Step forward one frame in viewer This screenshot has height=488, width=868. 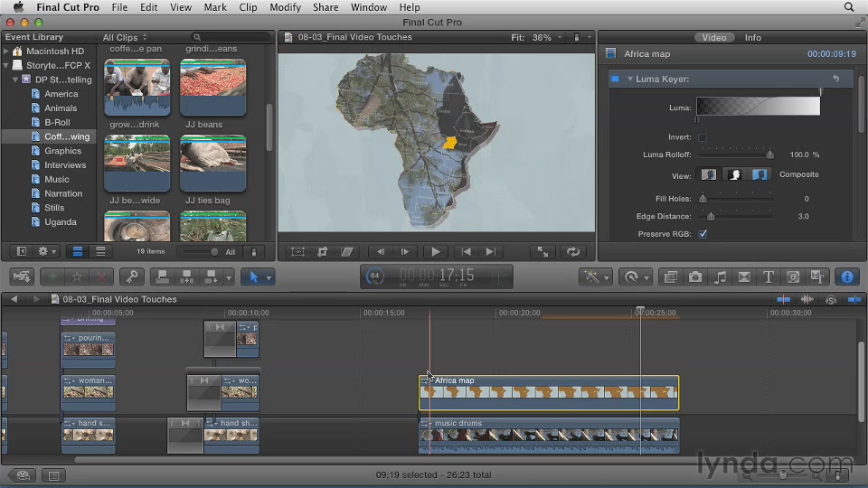pyautogui.click(x=405, y=252)
